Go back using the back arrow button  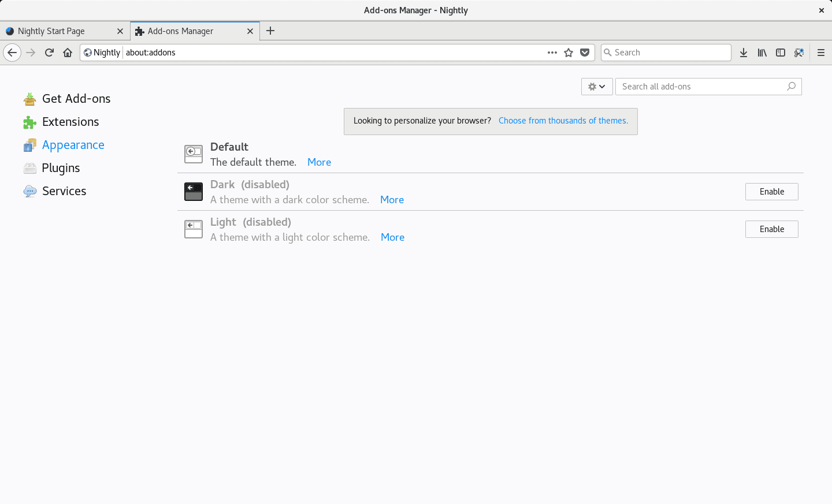(12, 53)
